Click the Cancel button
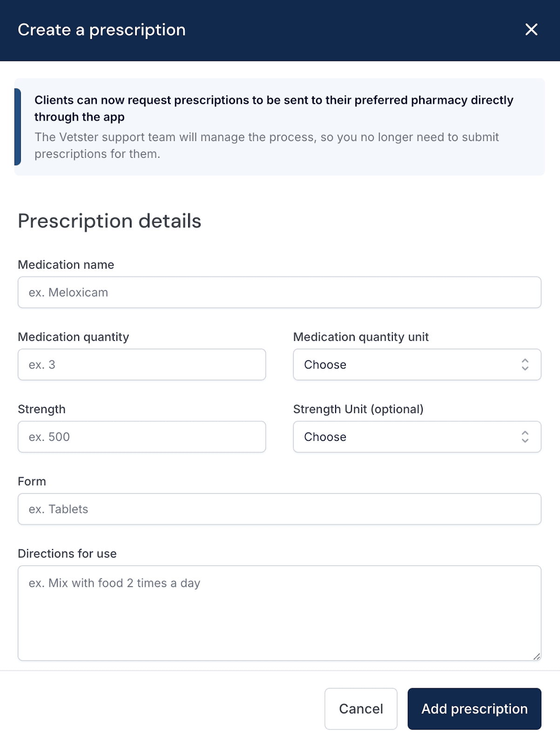 tap(360, 709)
